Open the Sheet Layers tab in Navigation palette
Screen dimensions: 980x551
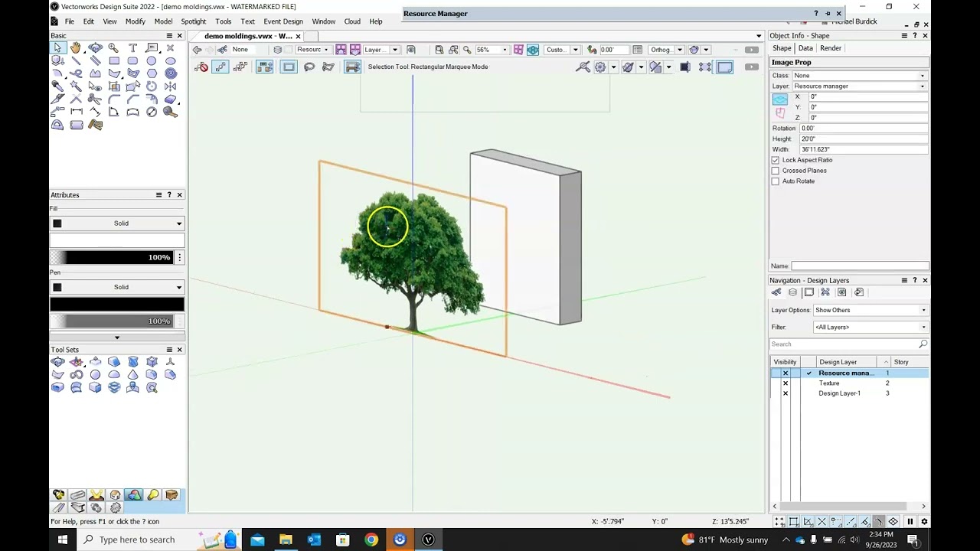pyautogui.click(x=809, y=292)
